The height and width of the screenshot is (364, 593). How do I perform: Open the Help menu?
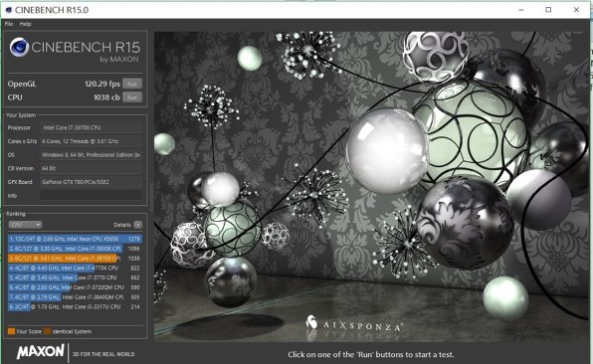(x=25, y=24)
